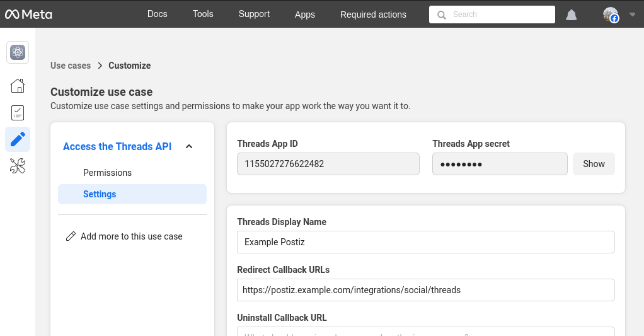This screenshot has width=644, height=336.
Task: Click the Meta logo
Action: (28, 14)
